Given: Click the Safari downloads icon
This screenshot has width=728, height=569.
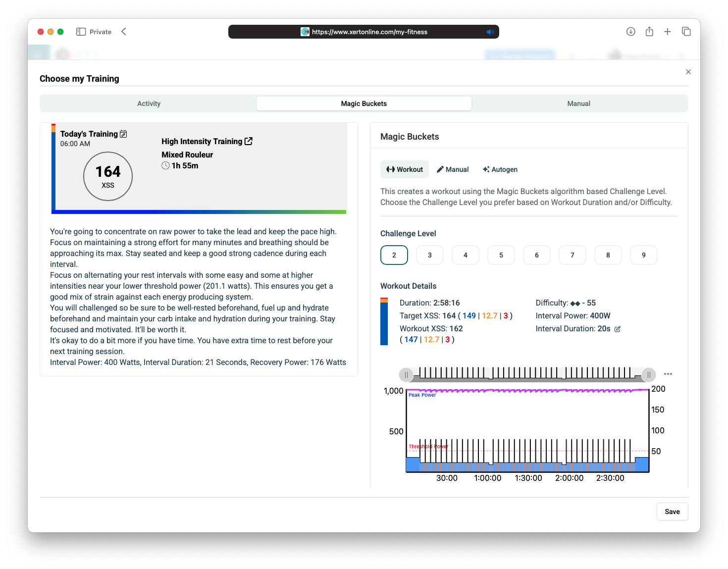Looking at the screenshot, I should (x=631, y=32).
